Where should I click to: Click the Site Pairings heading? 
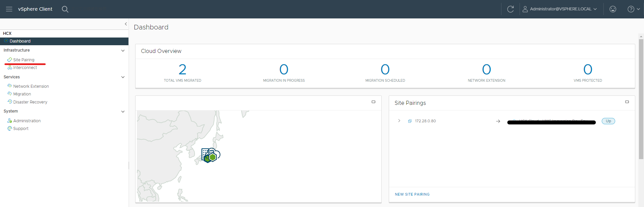[410, 103]
